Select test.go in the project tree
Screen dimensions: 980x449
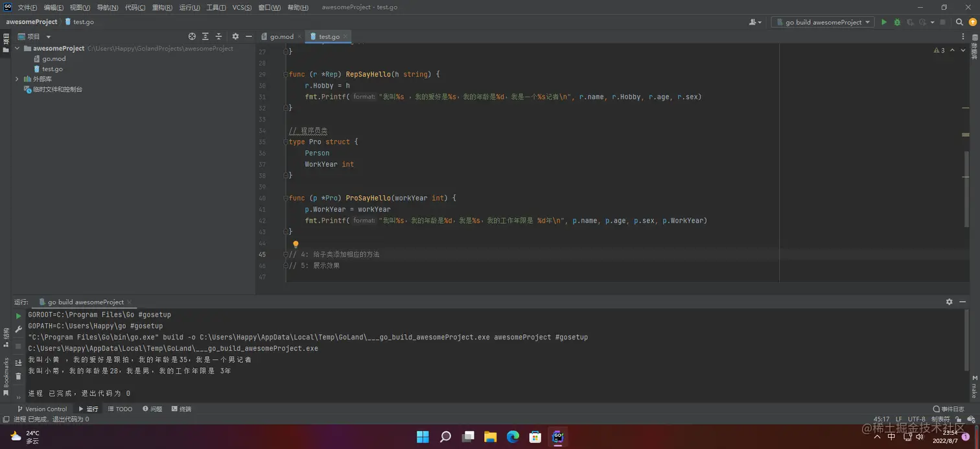pos(52,69)
